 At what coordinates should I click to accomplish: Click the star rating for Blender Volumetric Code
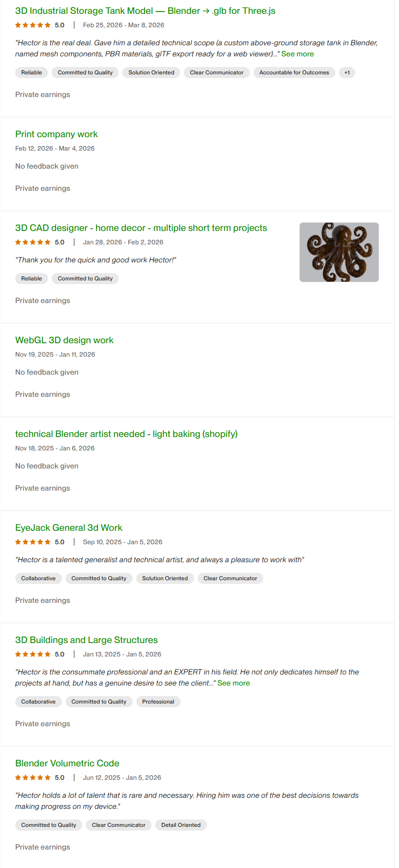[x=33, y=777]
